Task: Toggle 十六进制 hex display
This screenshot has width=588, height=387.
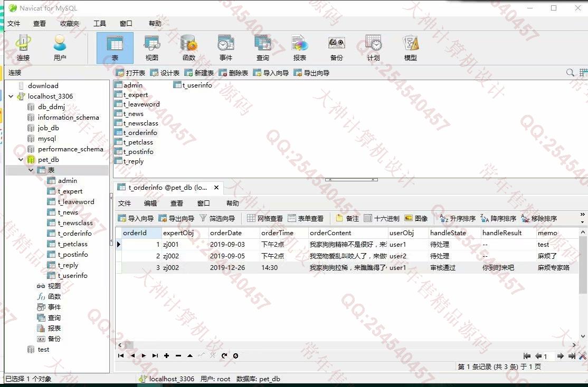Action: click(382, 218)
